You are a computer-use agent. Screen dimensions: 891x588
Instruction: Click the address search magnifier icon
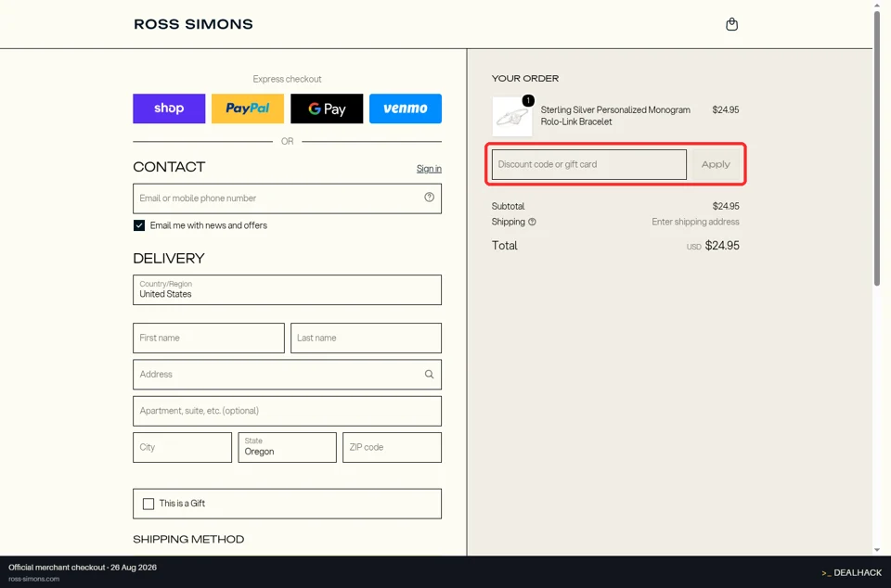pyautogui.click(x=429, y=374)
